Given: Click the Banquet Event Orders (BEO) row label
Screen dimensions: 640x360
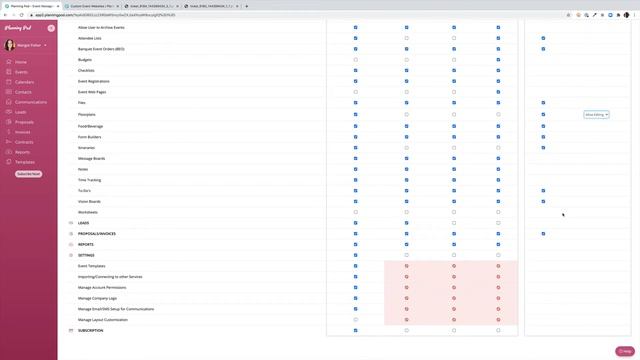Looking at the screenshot, I should (101, 49).
